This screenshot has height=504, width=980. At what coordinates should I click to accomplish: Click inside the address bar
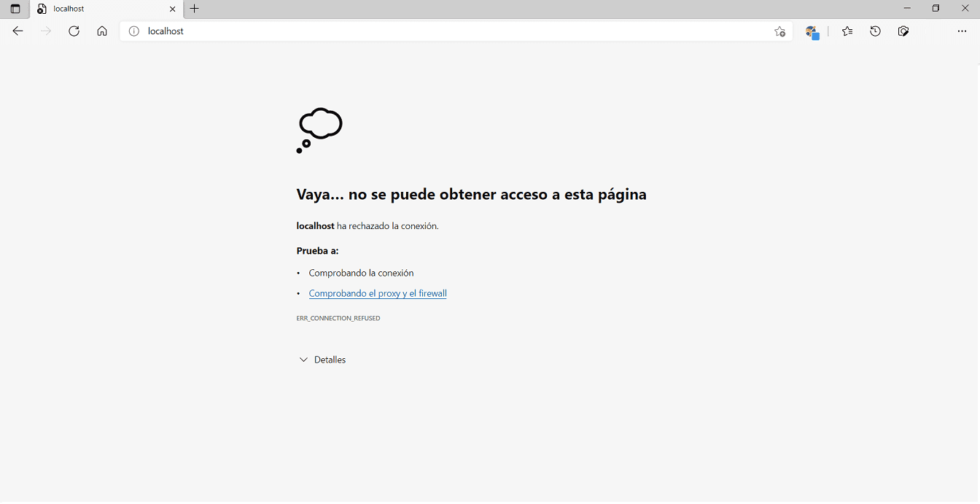(x=365, y=31)
